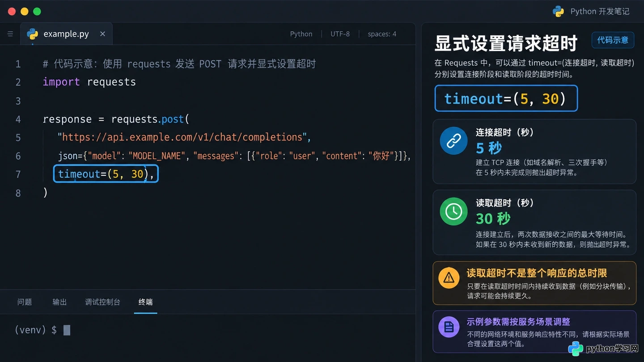Click the purple document icon
The width and height of the screenshot is (644, 362).
[449, 327]
